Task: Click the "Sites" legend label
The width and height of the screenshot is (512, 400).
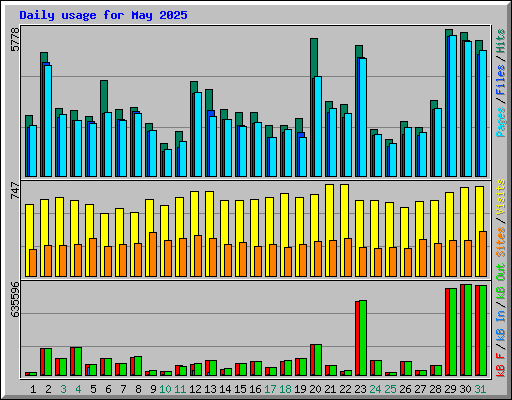Action: click(500, 242)
